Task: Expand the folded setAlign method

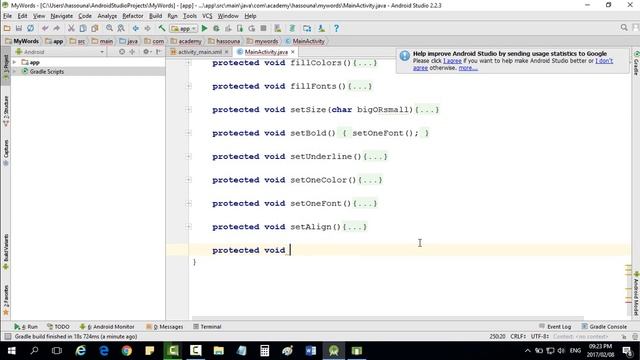Action: point(189,227)
